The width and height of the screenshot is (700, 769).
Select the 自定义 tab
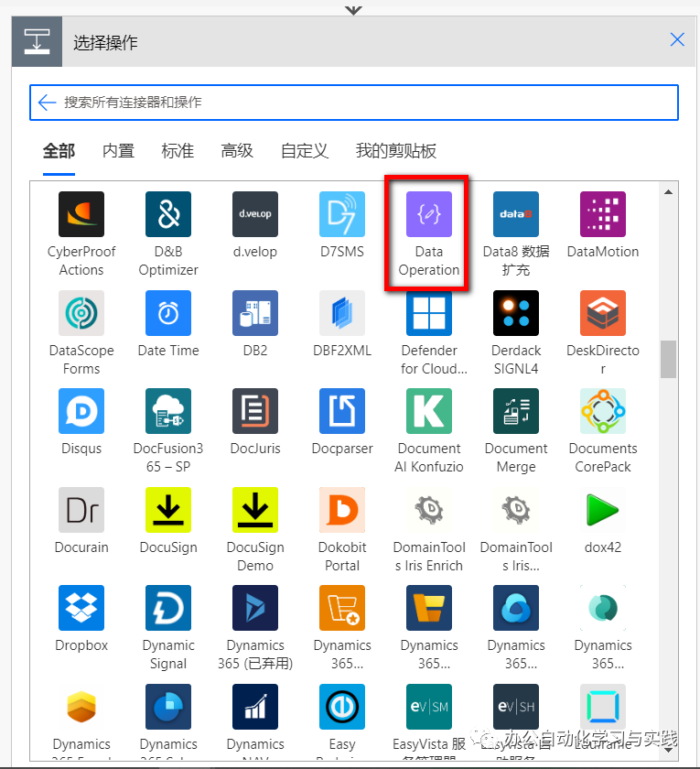[305, 150]
